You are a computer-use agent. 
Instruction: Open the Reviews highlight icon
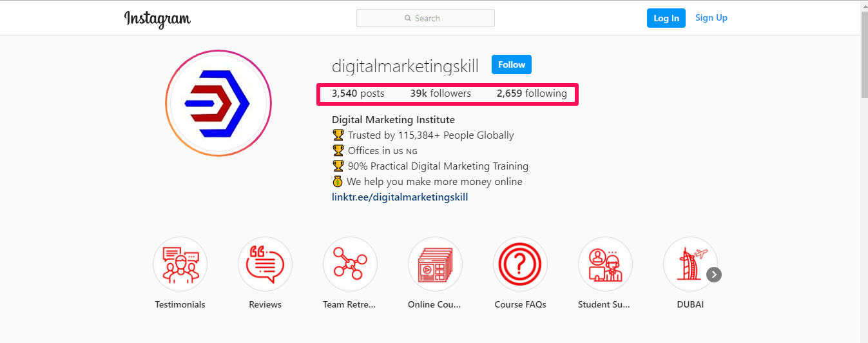[x=265, y=264]
